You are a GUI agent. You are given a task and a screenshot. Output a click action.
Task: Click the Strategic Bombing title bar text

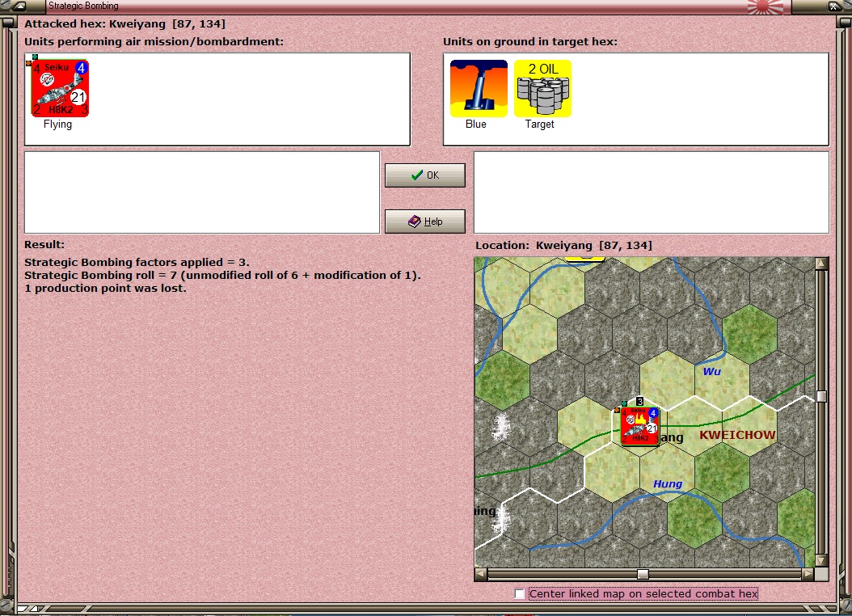click(x=83, y=6)
